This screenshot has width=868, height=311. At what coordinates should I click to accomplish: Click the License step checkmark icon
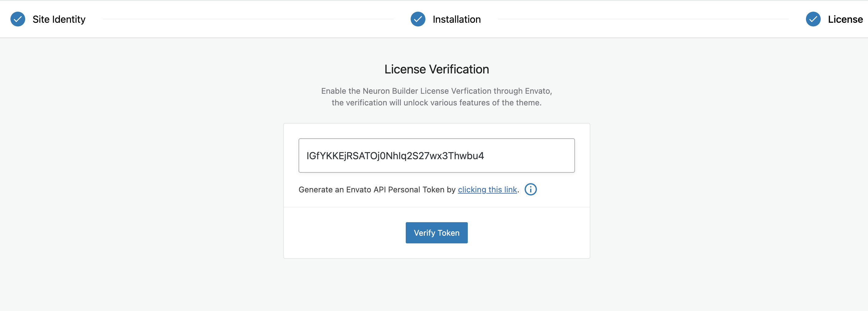[x=813, y=19]
